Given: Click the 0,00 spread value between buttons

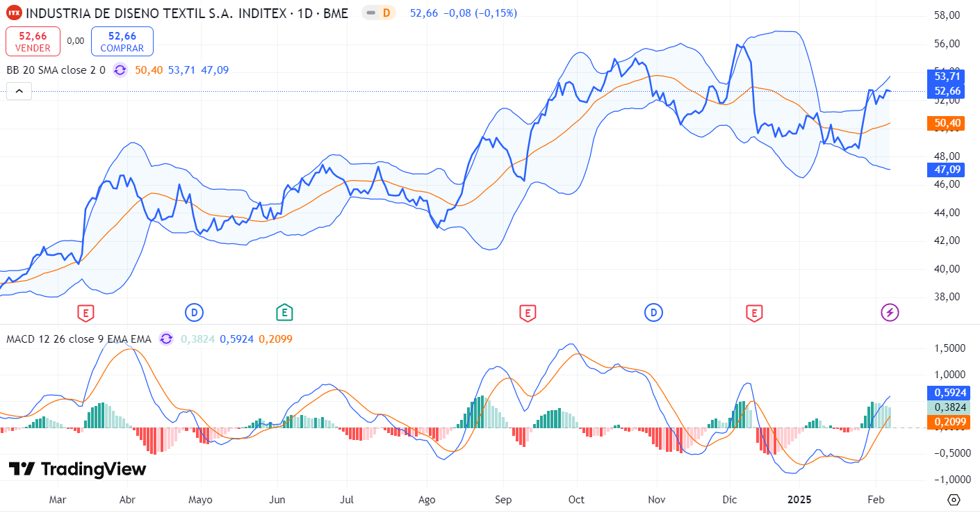Looking at the screenshot, I should pyautogui.click(x=76, y=41).
